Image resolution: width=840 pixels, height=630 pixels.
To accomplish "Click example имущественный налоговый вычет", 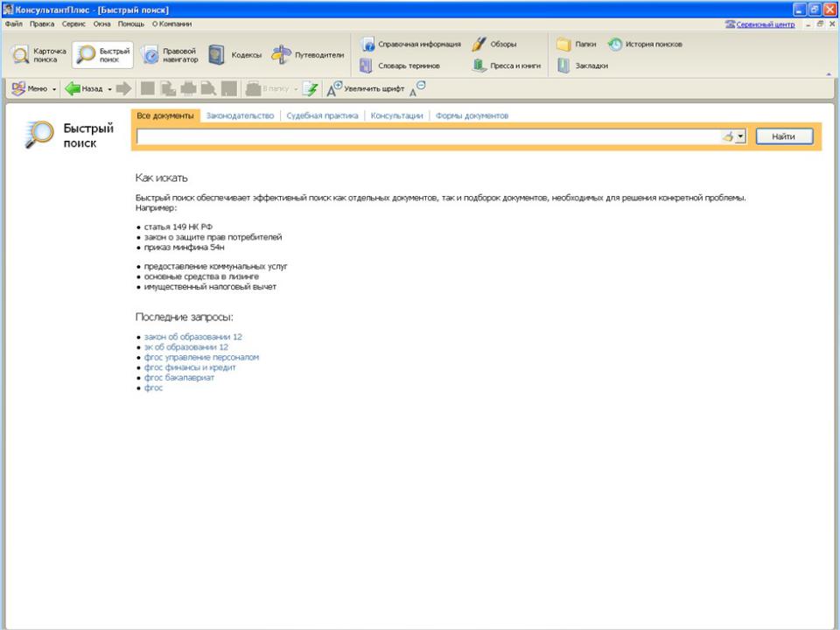I will (x=210, y=287).
